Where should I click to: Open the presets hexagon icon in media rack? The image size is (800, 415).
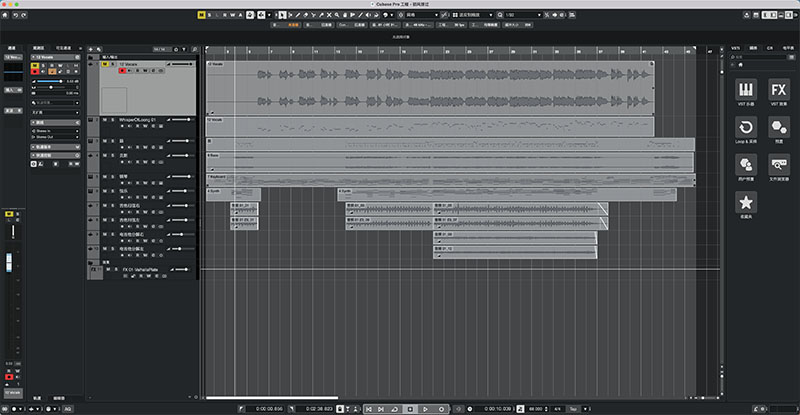click(779, 127)
